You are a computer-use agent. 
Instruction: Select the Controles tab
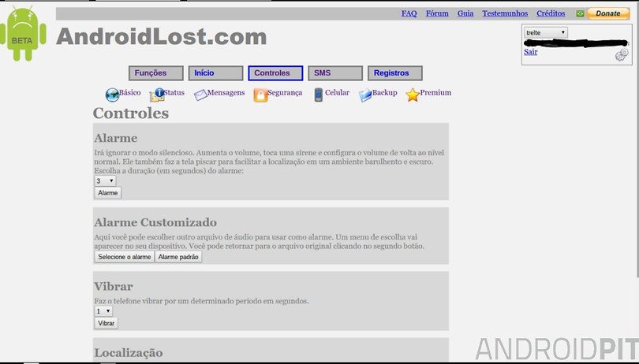coord(275,73)
